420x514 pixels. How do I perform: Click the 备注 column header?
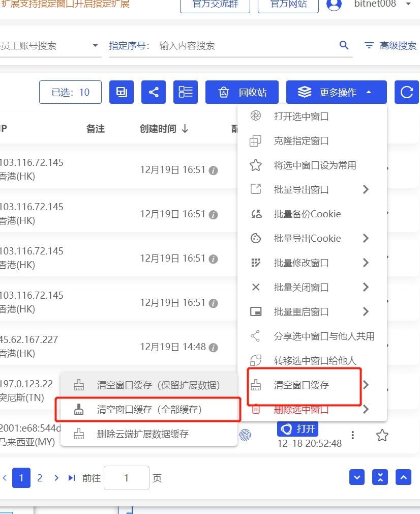click(x=96, y=128)
